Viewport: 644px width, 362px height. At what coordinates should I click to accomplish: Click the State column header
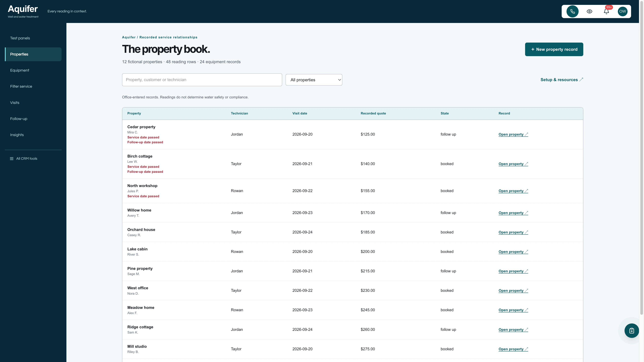(444, 113)
